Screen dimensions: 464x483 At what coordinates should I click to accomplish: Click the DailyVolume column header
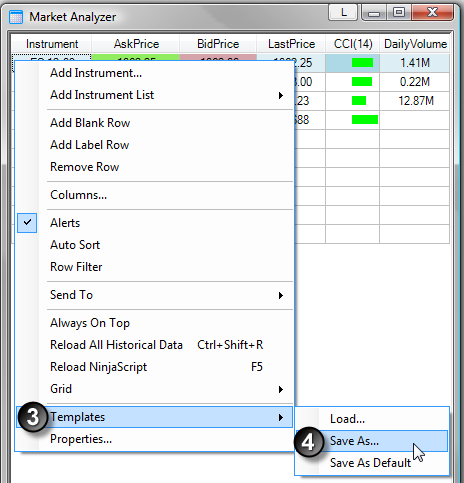coord(415,44)
